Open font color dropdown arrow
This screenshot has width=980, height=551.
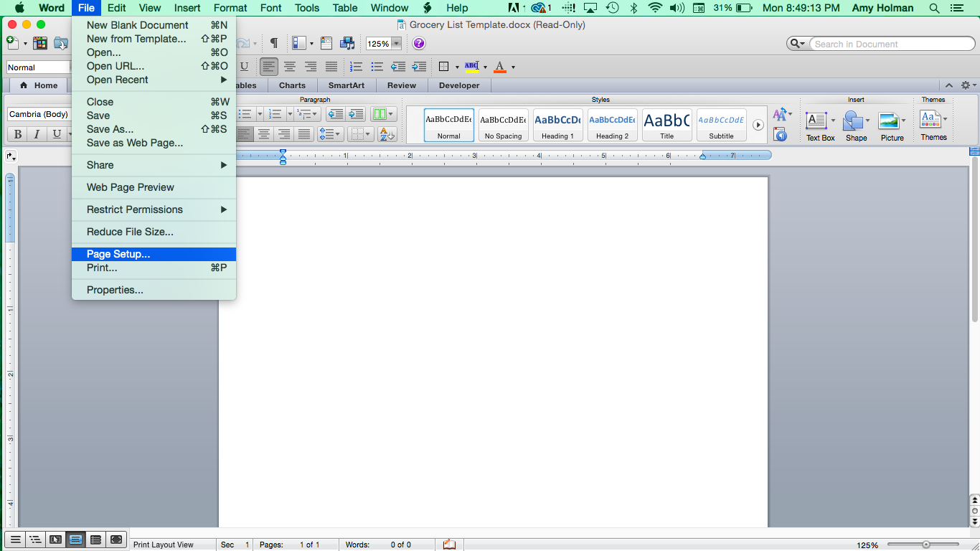513,67
